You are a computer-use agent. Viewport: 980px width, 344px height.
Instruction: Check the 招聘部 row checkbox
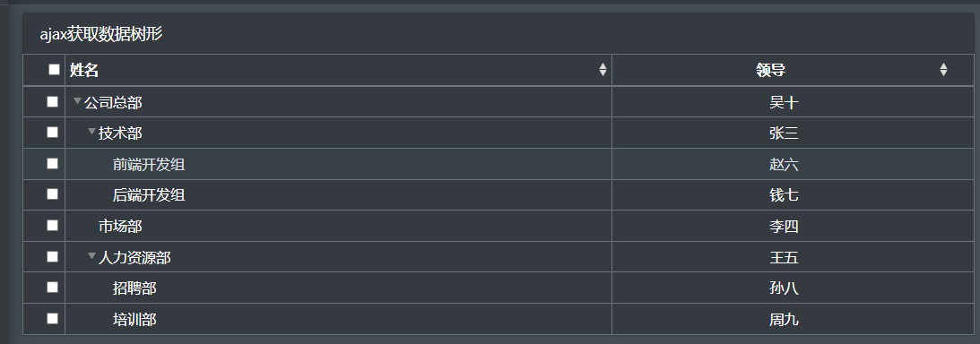pos(53,288)
